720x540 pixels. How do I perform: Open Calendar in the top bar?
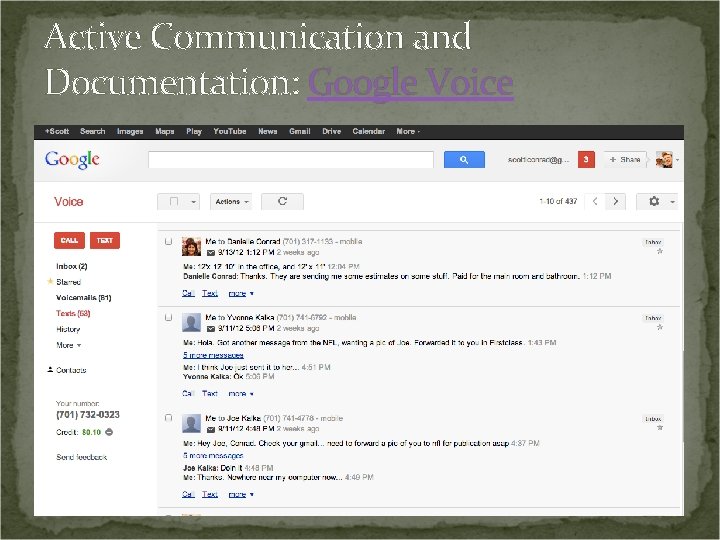368,131
